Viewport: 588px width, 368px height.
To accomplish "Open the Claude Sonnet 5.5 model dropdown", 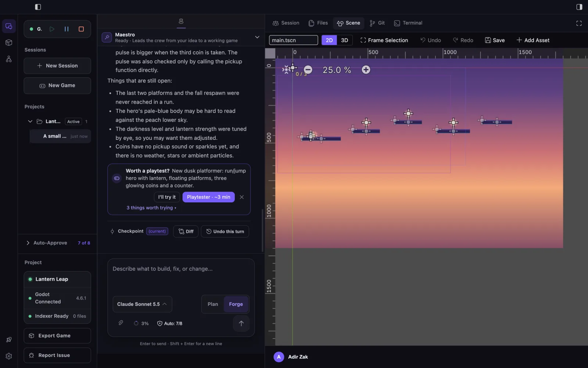I will (x=142, y=304).
